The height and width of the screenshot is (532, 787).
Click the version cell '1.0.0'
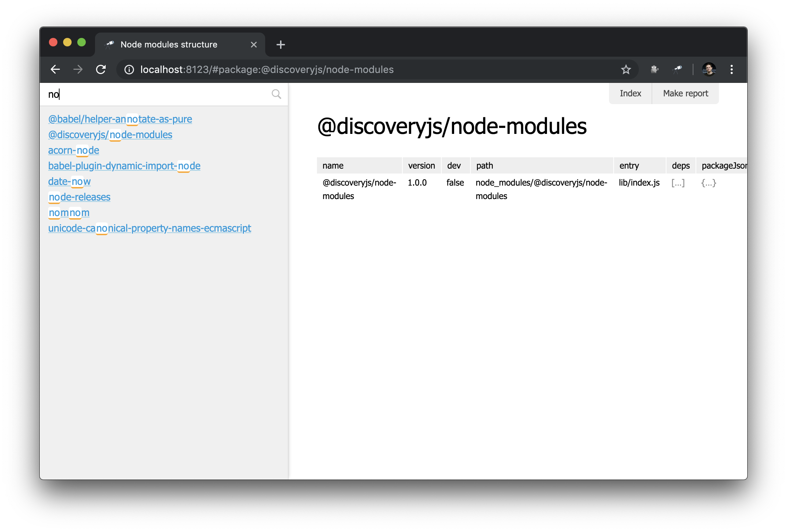point(417,183)
